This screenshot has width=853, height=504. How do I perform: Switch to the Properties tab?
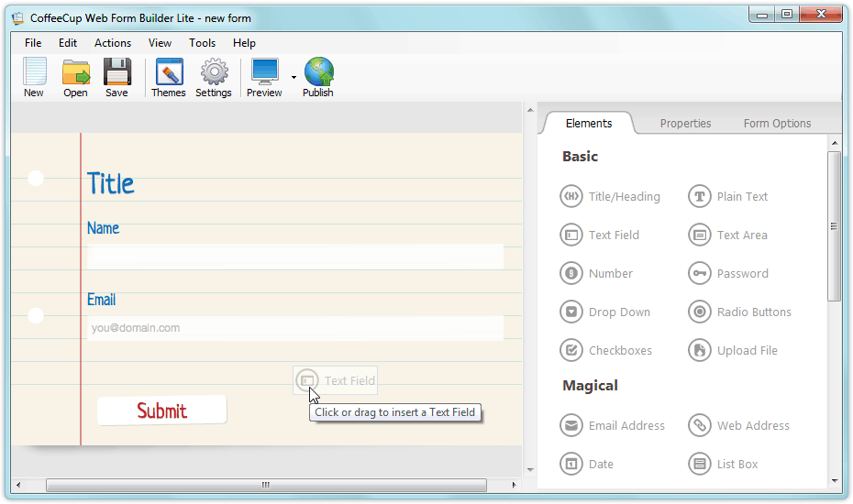[x=685, y=123]
